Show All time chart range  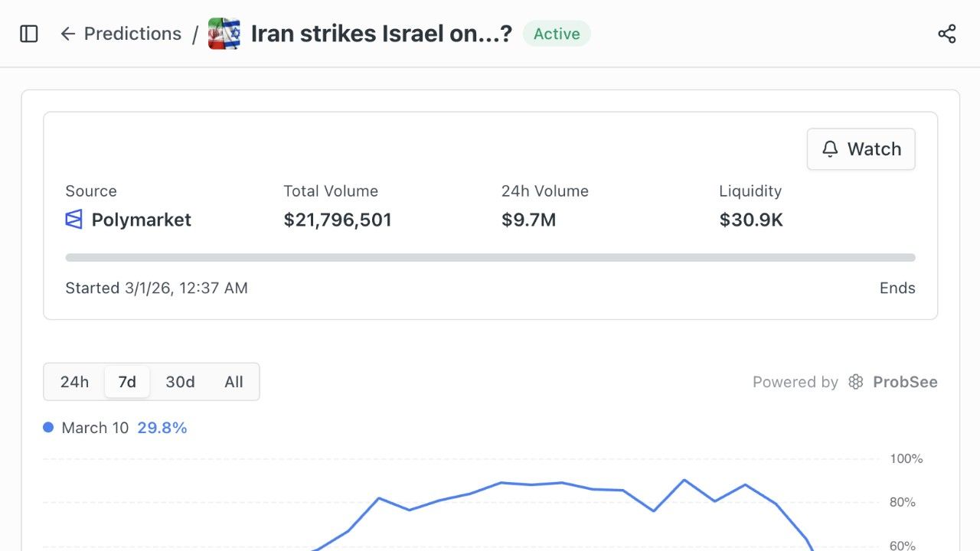234,382
